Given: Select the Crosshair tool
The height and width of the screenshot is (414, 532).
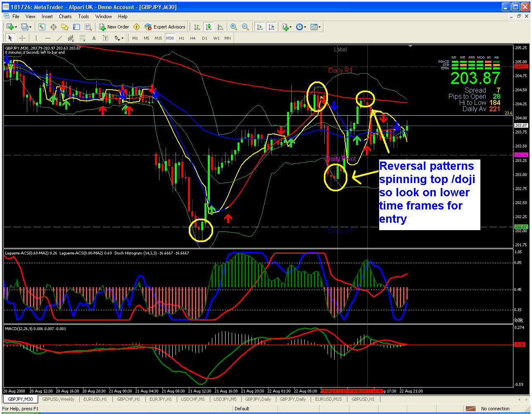Looking at the screenshot, I should pos(22,38).
